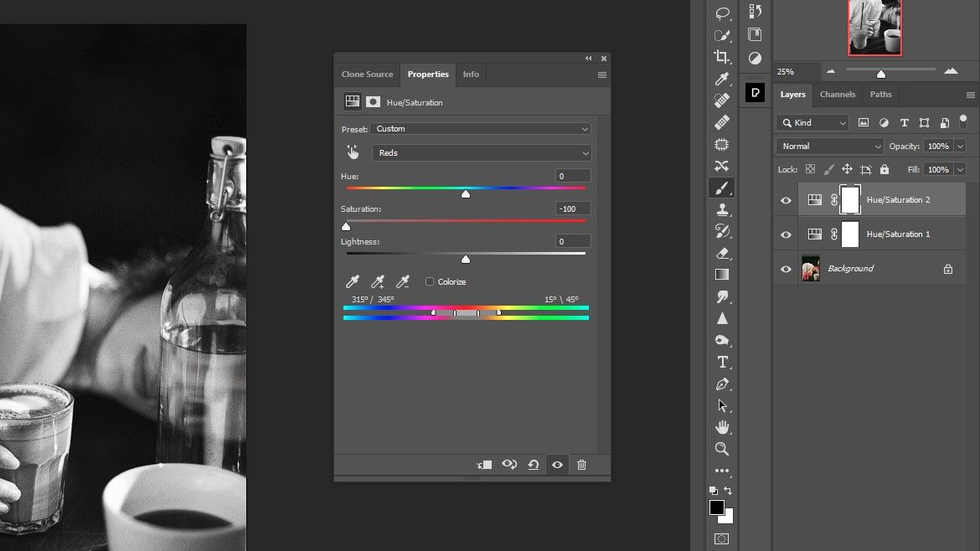This screenshot has width=980, height=551.
Task: Click the reset adjustment icon in Properties panel
Action: pyautogui.click(x=534, y=465)
